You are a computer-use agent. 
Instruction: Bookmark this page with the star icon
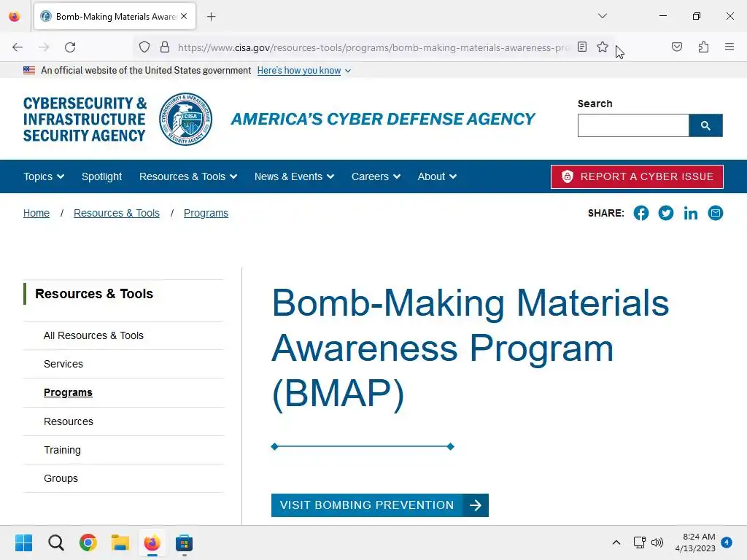pos(603,47)
